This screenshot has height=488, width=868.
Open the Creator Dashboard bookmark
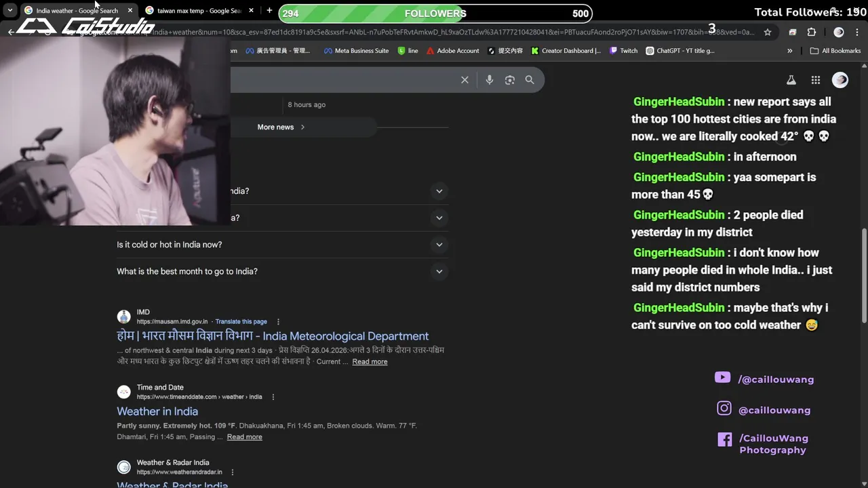pos(566,51)
